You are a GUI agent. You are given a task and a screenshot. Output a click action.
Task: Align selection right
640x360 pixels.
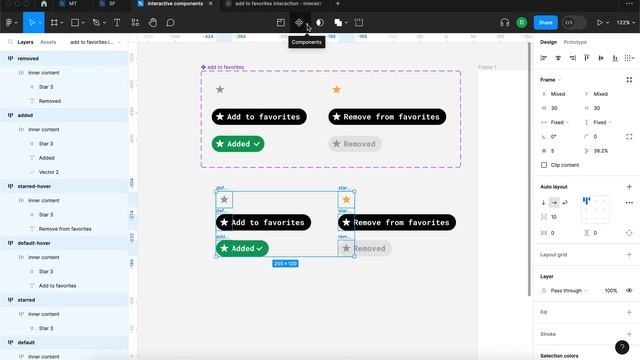(x=573, y=58)
